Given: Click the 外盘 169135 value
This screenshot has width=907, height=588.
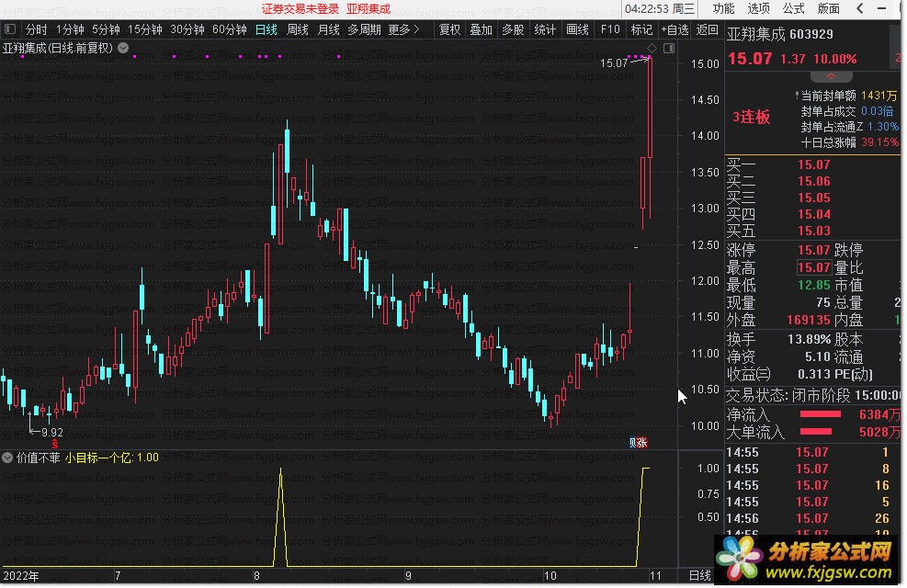Looking at the screenshot, I should (x=808, y=320).
